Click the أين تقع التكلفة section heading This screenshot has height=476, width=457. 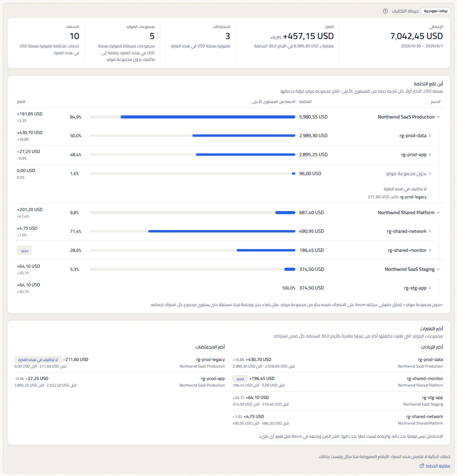(428, 84)
